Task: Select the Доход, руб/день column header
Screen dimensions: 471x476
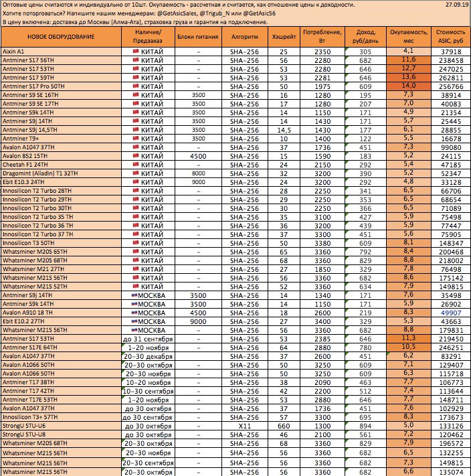Action: click(365, 37)
